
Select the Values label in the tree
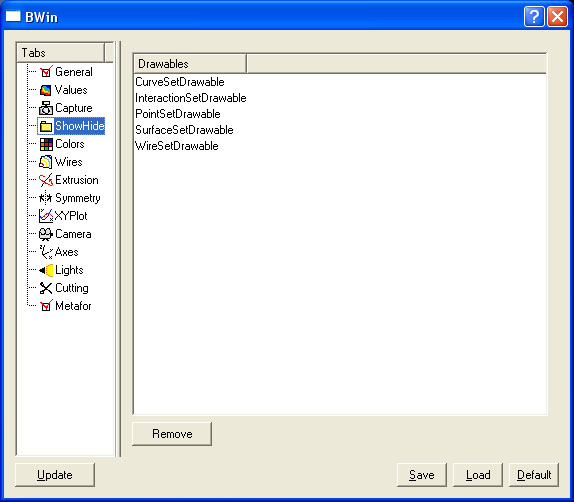click(x=71, y=90)
